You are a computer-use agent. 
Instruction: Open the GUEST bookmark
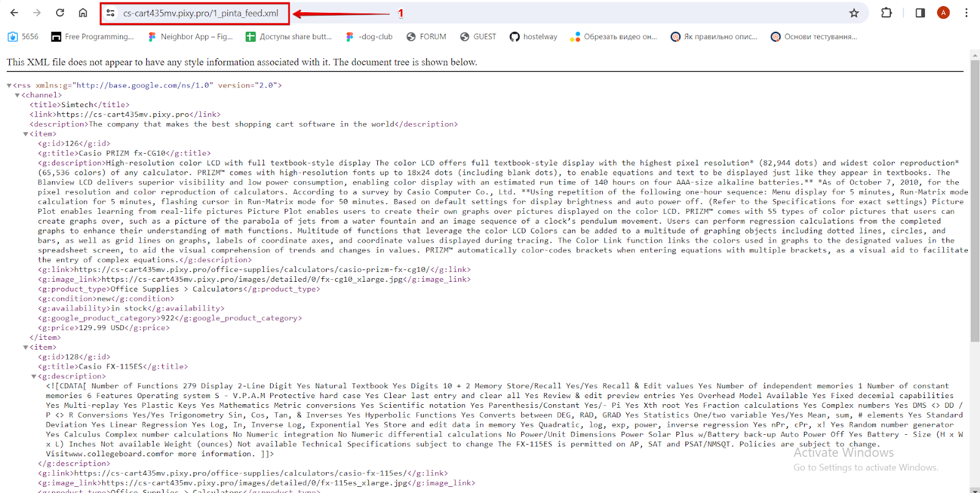pyautogui.click(x=478, y=37)
